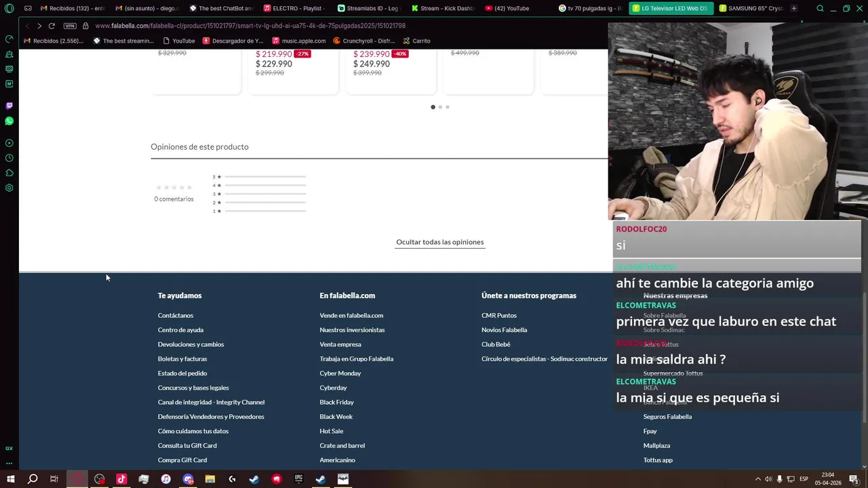Image resolution: width=868 pixels, height=488 pixels.
Task: Open the Novios Falabella link
Action: [505, 330]
